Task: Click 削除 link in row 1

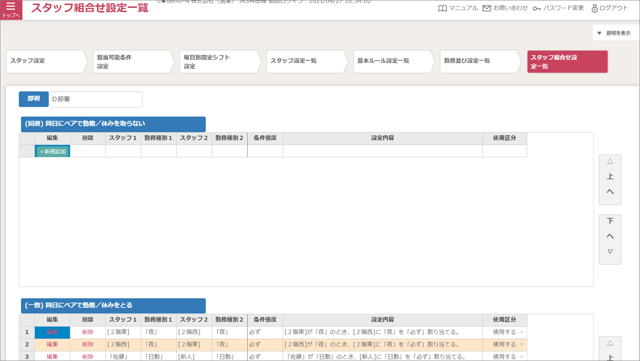Action: pos(87,332)
